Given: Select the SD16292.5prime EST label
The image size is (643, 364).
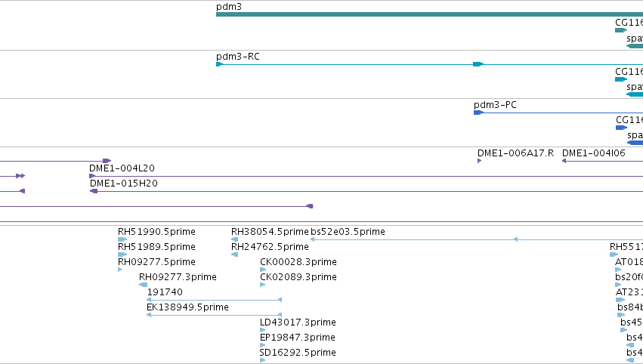Looking at the screenshot, I should 298,353.
